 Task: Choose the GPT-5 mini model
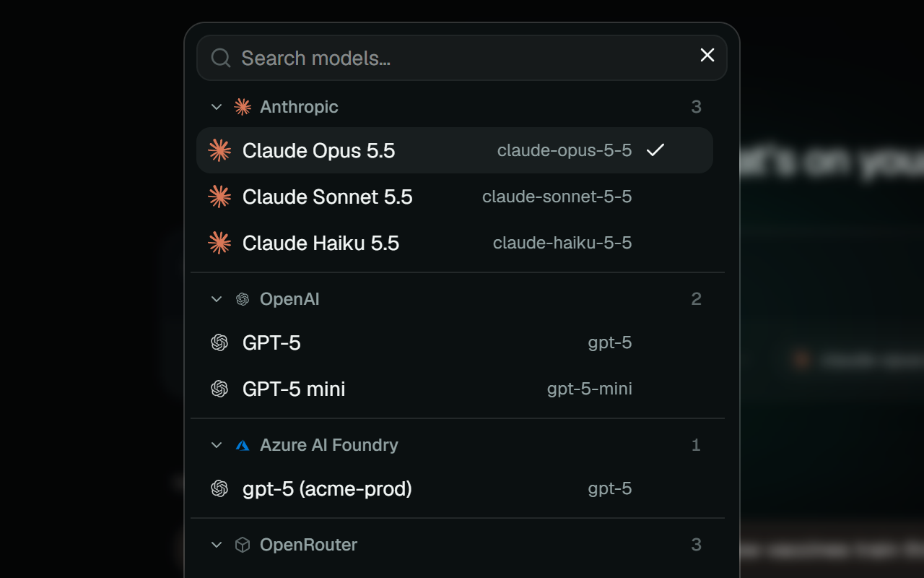click(x=455, y=389)
